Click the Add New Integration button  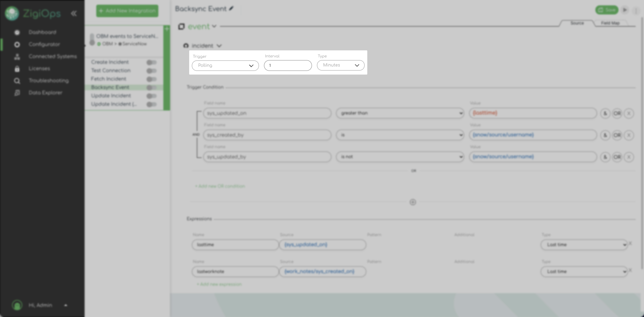click(x=127, y=11)
